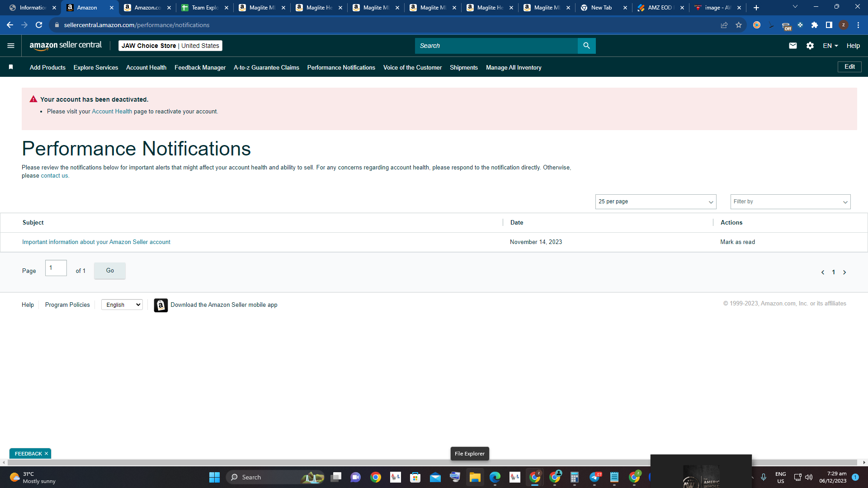Open File Explorer from the taskbar
Viewport: 868px width, 488px height.
(475, 477)
